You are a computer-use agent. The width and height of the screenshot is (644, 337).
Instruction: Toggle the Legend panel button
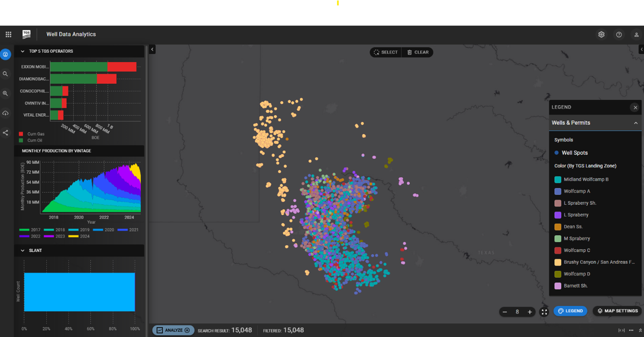[570, 311]
